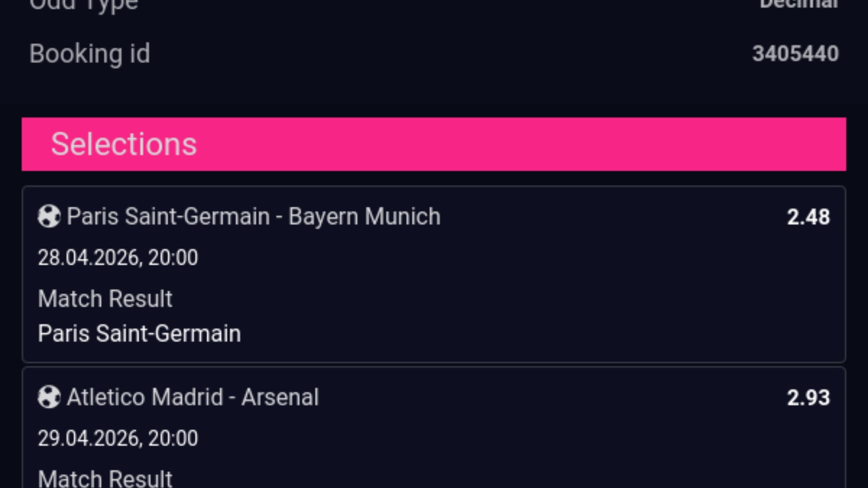Viewport: 868px width, 488px height.
Task: Click Match Result under Atletico Madrid match
Action: click(105, 478)
